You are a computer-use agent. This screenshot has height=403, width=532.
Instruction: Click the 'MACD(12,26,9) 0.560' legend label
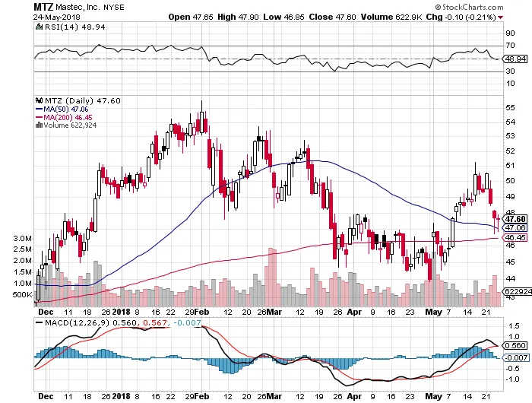(90, 322)
